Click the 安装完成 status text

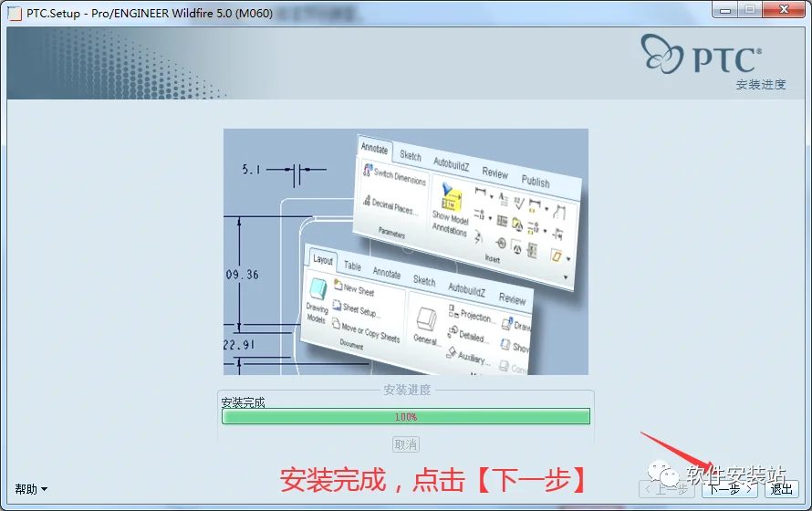click(x=243, y=402)
